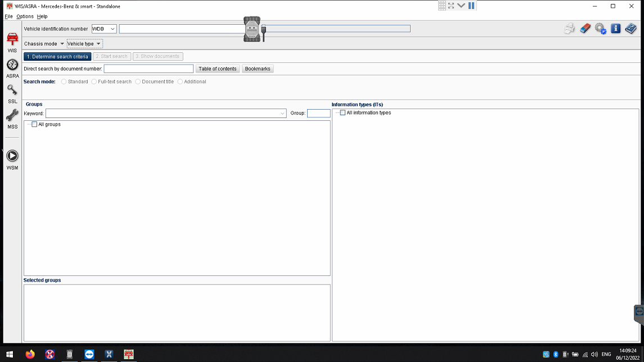Expand the Vehicle type dropdown

coord(84,44)
